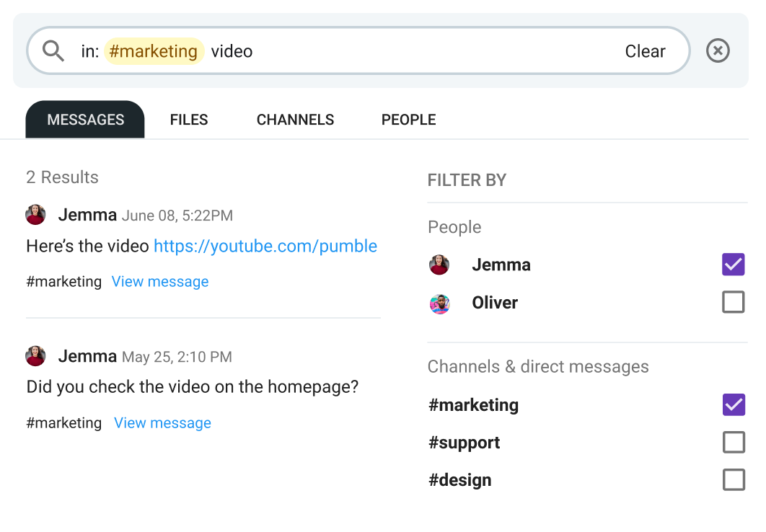Viewport: 766px width, 532px height.
Task: Click Oliver's avatar in Filter By panel
Action: (440, 304)
